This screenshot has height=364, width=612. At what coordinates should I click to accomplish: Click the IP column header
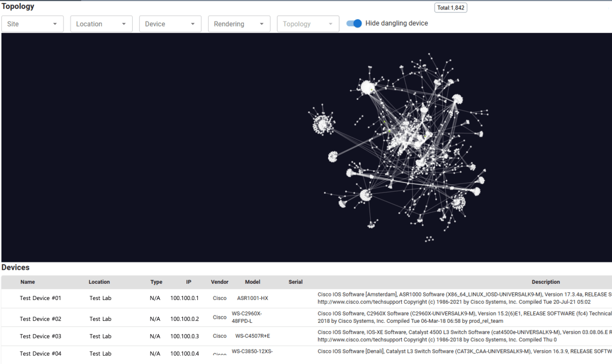click(188, 282)
